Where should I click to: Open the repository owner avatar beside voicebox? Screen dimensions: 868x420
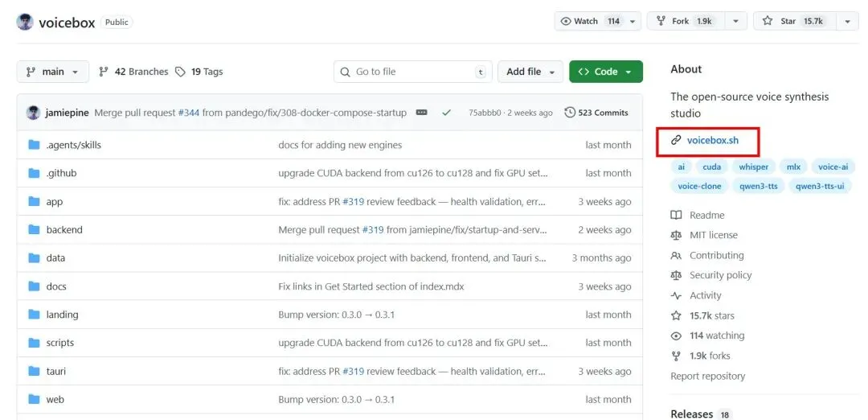pyautogui.click(x=25, y=23)
